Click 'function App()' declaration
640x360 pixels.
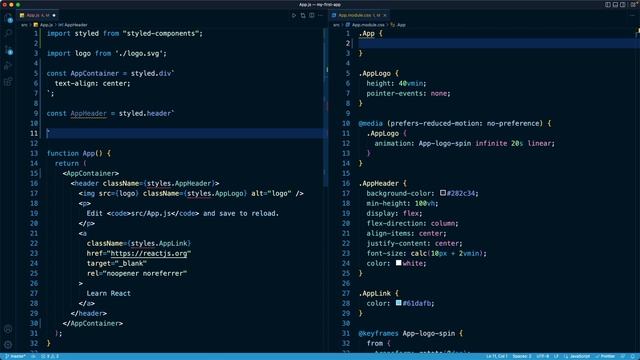pos(74,153)
